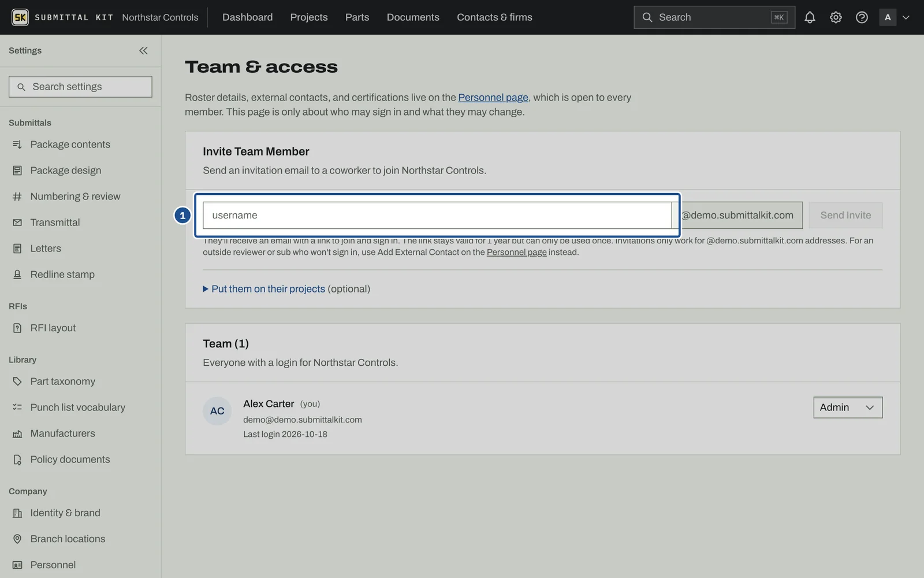Follow the Personnel page link in intro
The image size is (924, 578).
click(x=493, y=98)
